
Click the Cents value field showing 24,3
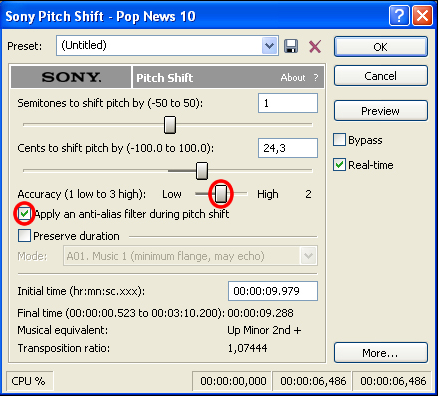tap(288, 148)
